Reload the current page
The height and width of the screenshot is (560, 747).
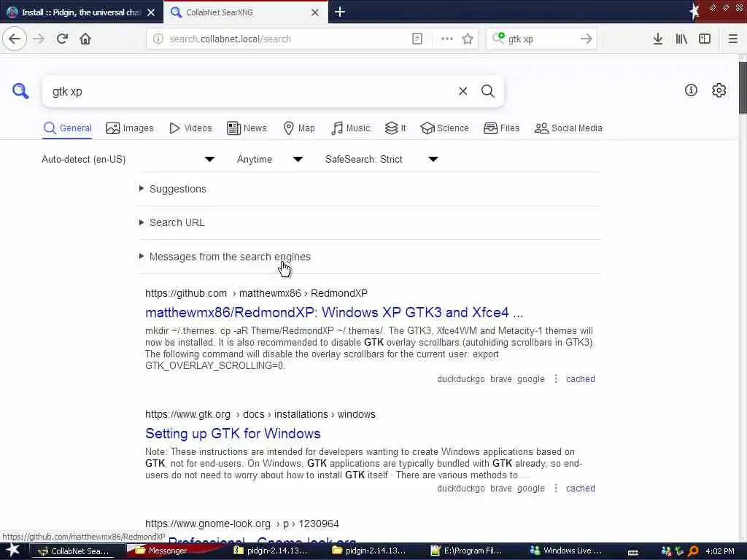(62, 39)
